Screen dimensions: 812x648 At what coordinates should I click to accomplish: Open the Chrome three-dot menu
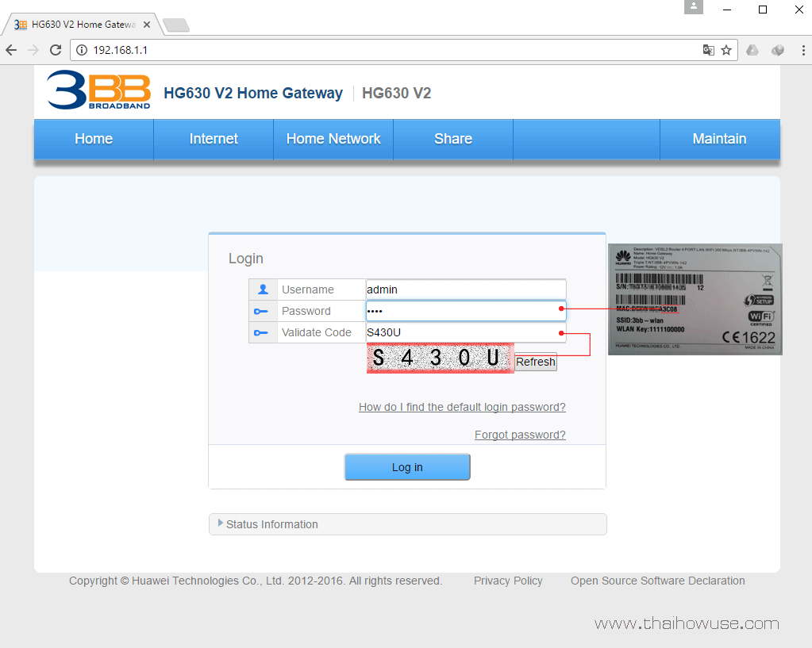coord(803,50)
